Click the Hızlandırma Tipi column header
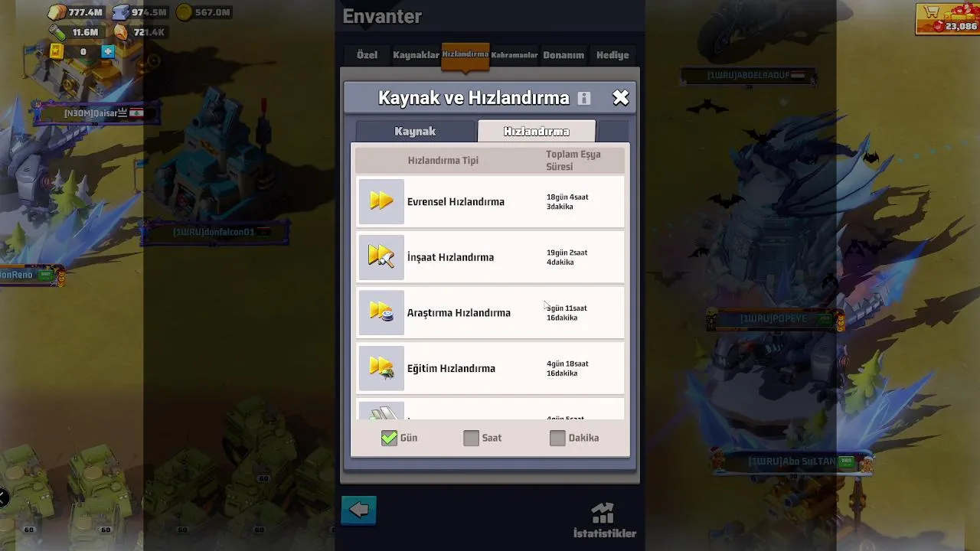Viewport: 980px width, 551px height. (x=443, y=161)
